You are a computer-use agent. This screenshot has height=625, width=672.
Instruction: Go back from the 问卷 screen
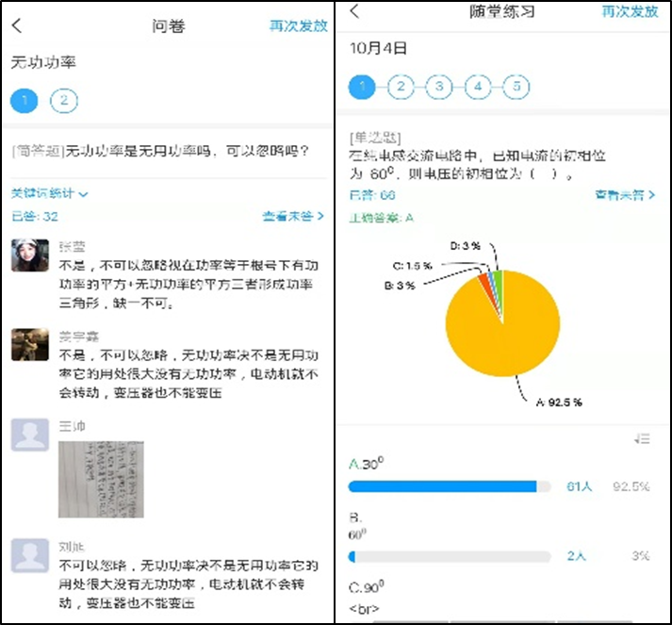tap(17, 25)
